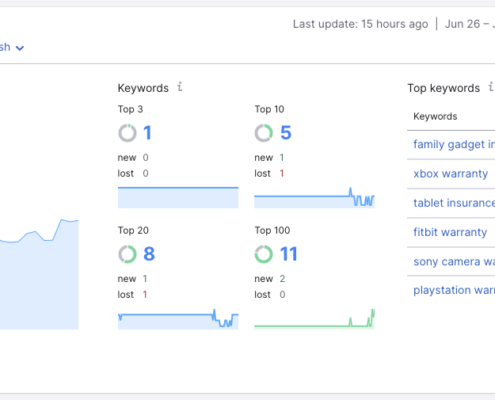Click the Top 10 lost value 1
The width and height of the screenshot is (495, 400).
pos(282,173)
